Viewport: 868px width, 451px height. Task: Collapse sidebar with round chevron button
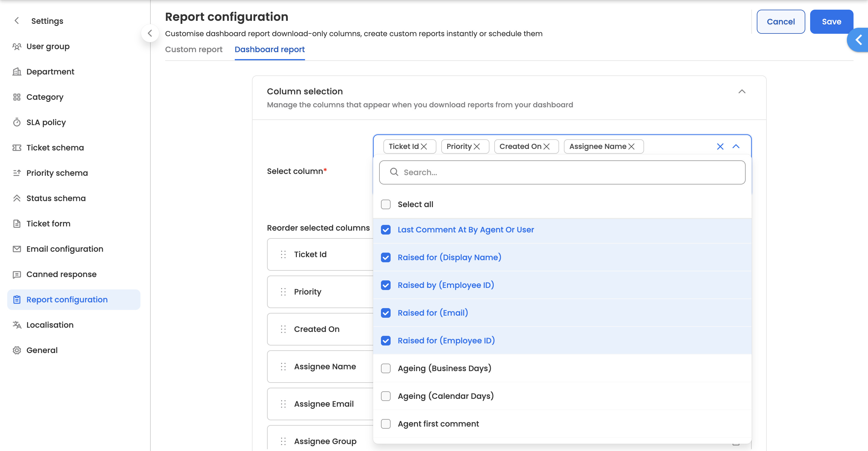click(150, 33)
